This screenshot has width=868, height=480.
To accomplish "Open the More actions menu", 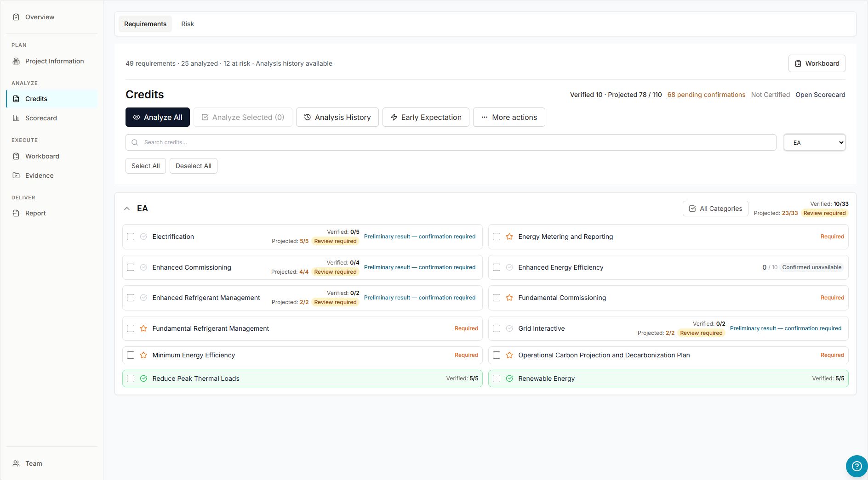I will (x=509, y=117).
